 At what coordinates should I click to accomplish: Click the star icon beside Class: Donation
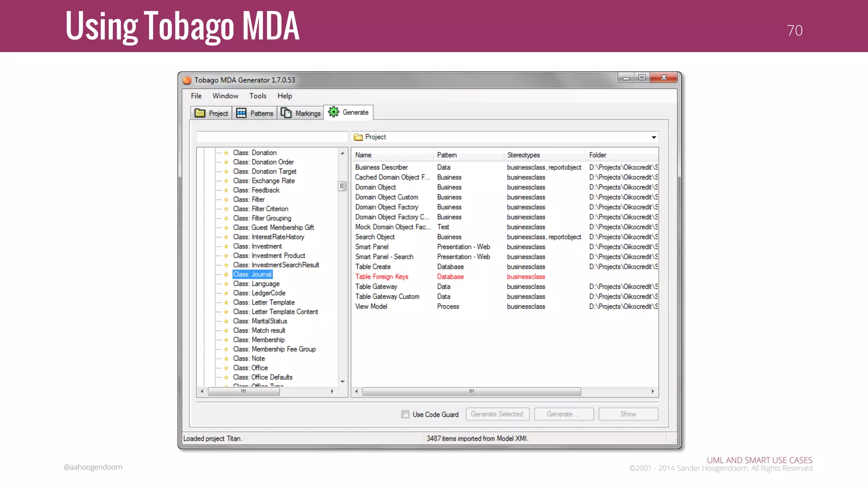[226, 153]
